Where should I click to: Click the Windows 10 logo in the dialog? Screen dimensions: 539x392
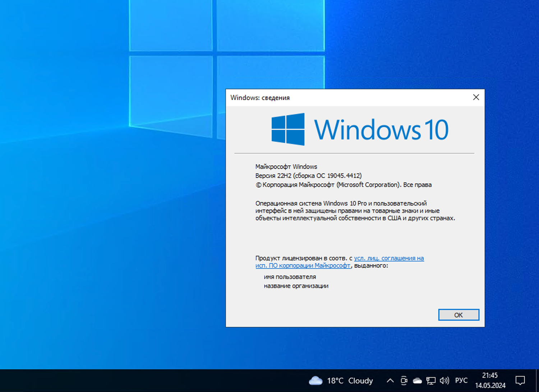tap(359, 129)
